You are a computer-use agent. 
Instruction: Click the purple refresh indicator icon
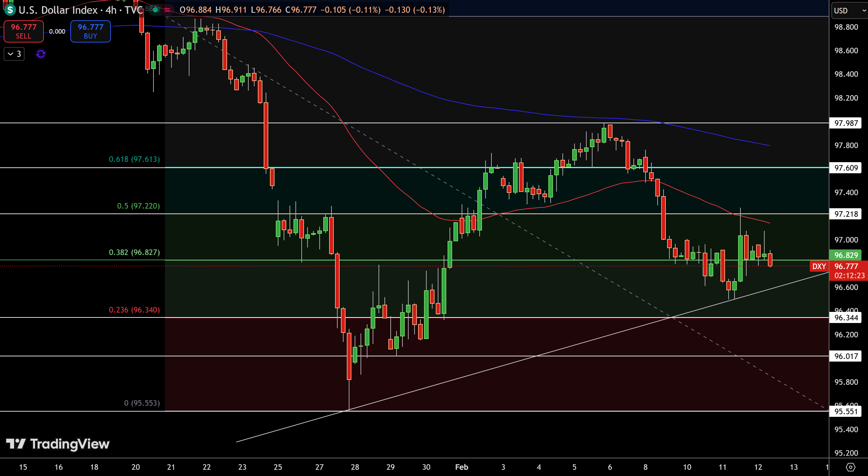coord(41,54)
